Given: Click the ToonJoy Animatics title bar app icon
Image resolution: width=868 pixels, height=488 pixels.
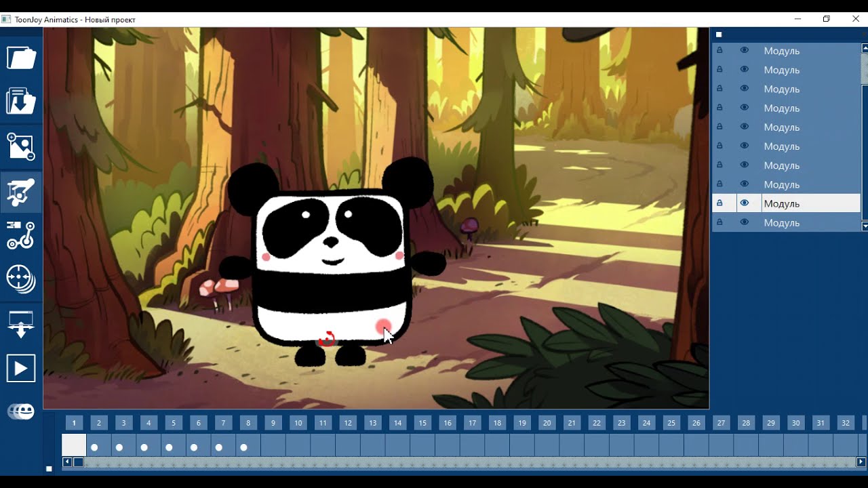Looking at the screenshot, I should tap(6, 19).
